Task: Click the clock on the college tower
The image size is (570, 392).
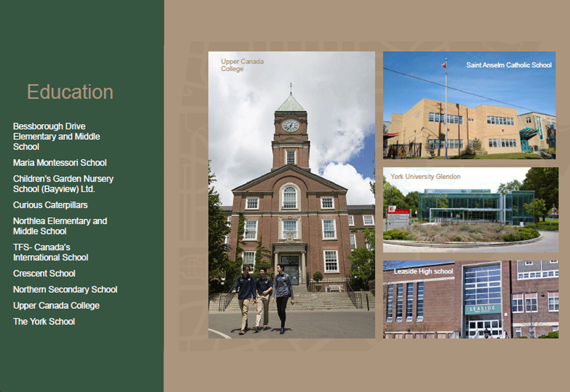Action: (290, 125)
